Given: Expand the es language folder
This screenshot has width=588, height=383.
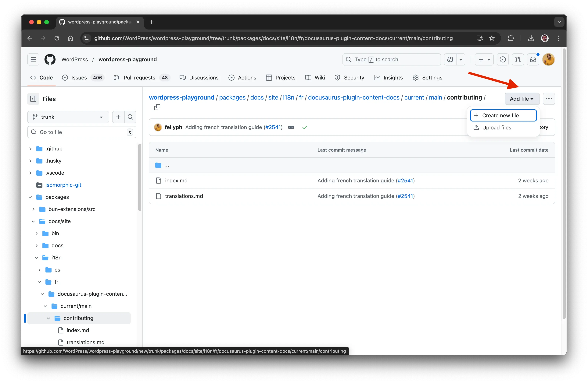Looking at the screenshot, I should pos(40,270).
